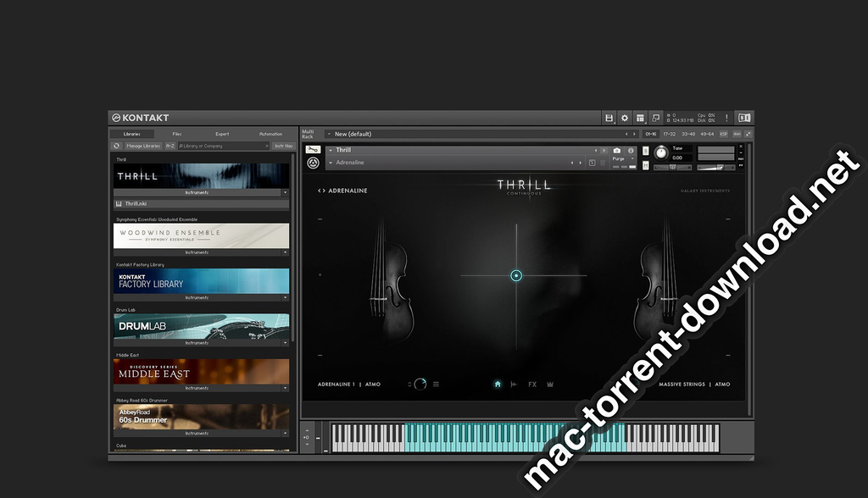Image resolution: width=868 pixels, height=498 pixels.
Task: Open the workspace panel layout icon
Action: point(641,118)
